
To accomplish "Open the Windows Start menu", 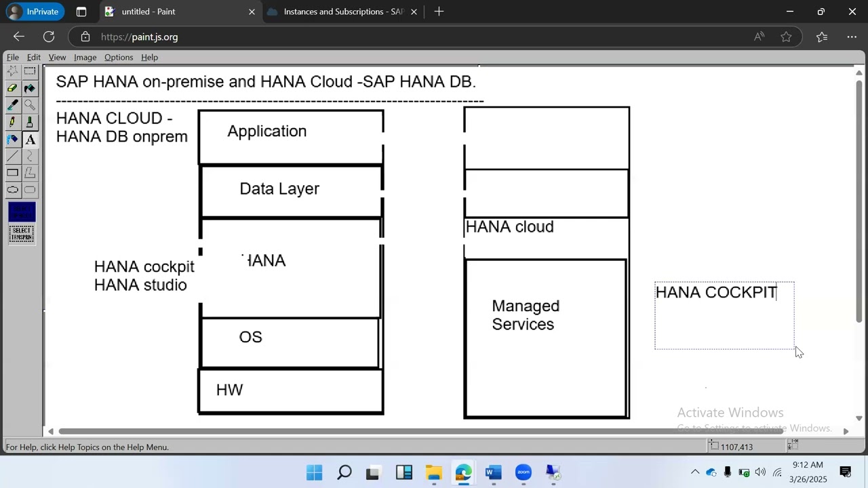I will 315,472.
